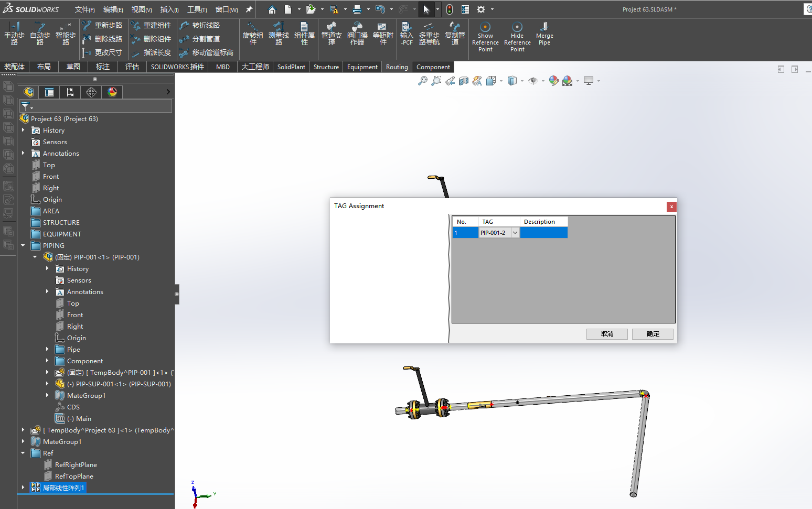Viewport: 812px width, 509px height.
Task: Click Show Reference Point tool
Action: [x=485, y=37]
